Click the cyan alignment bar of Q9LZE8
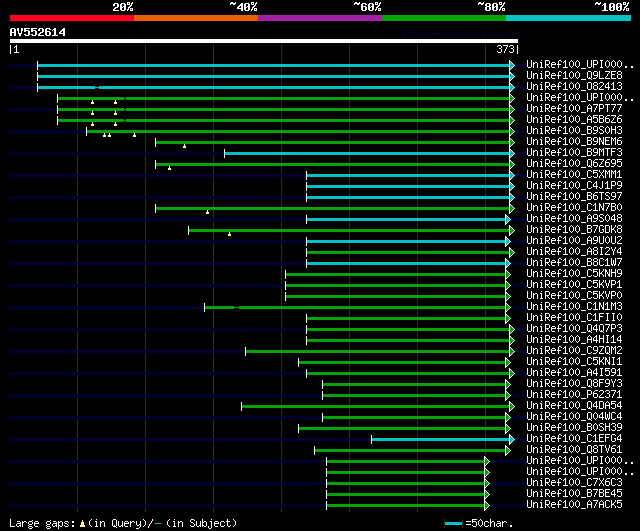This screenshot has height=531, width=640. click(273, 76)
